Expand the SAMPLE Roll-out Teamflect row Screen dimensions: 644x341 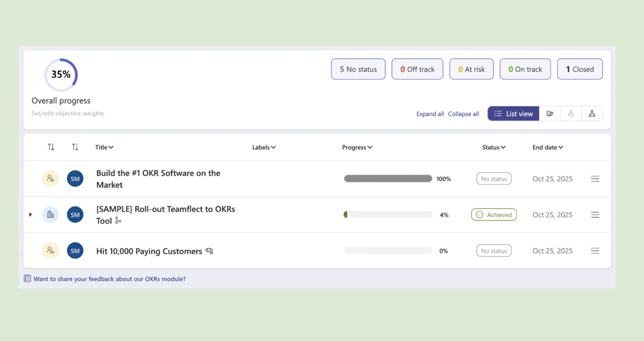pos(30,214)
